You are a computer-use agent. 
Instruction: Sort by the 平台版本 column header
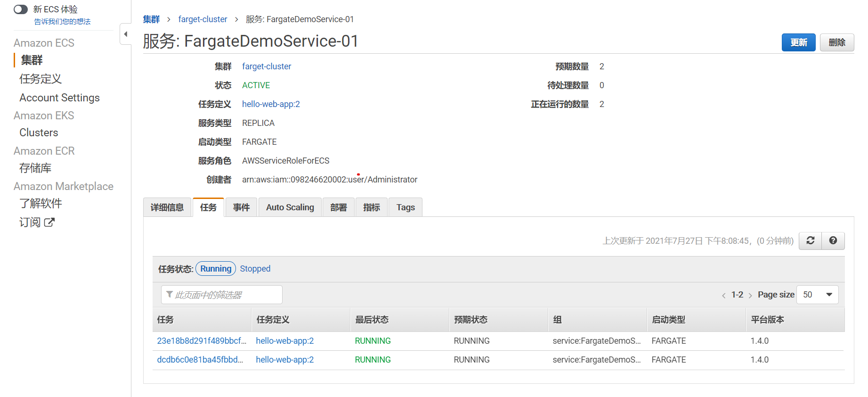point(795,320)
